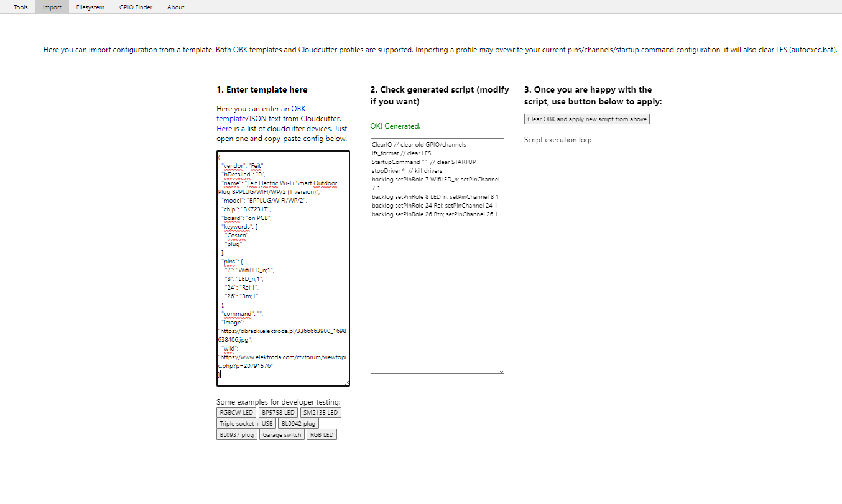842x504 pixels.
Task: Load the BL0937 plug example
Action: (237, 435)
